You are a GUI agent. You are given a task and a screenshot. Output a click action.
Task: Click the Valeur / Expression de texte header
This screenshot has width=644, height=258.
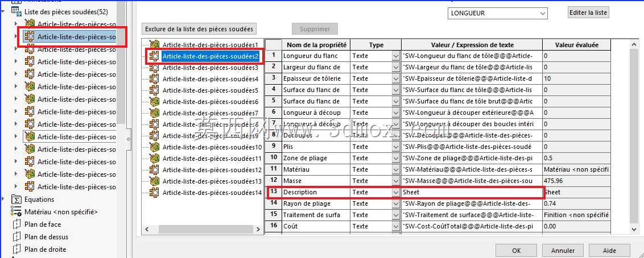pos(472,45)
